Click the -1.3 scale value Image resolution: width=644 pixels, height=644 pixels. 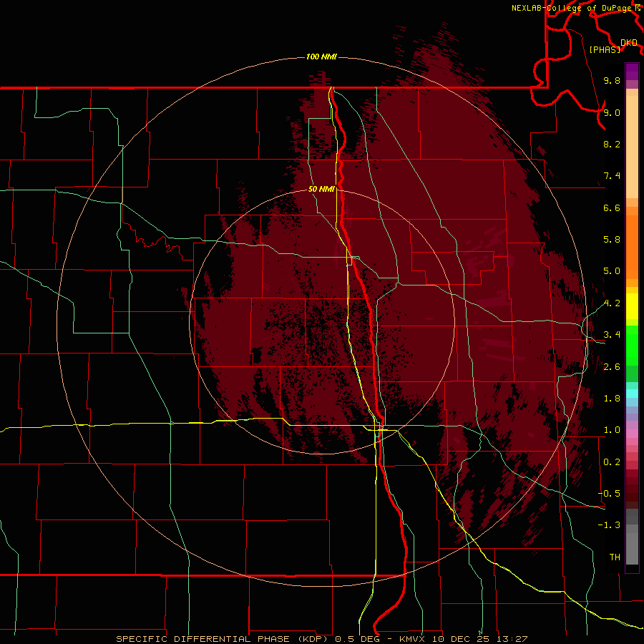point(609,525)
